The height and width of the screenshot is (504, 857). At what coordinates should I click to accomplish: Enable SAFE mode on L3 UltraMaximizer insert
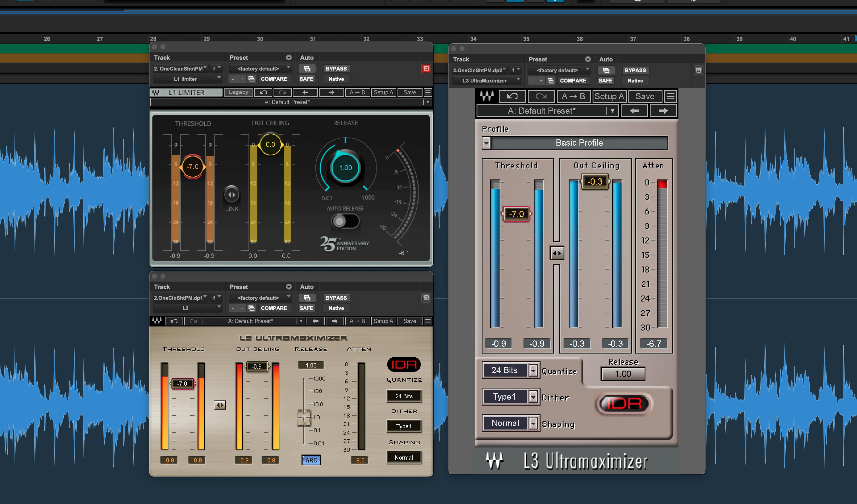[606, 80]
